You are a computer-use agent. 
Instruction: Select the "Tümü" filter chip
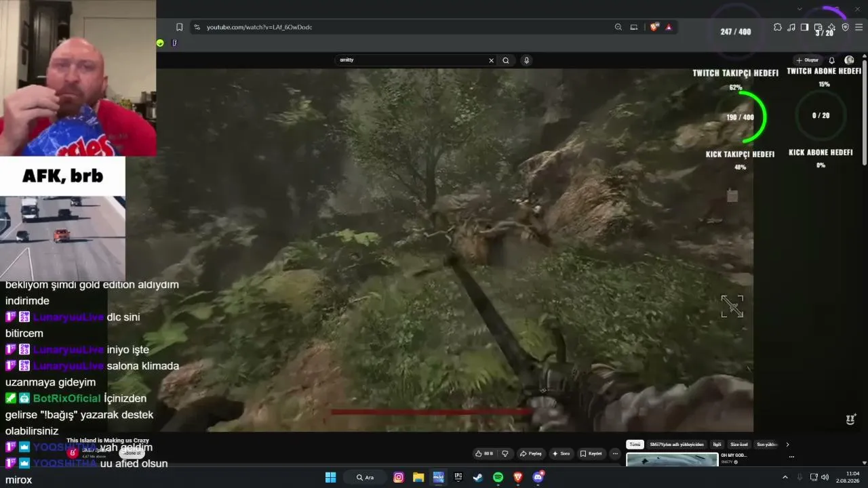[635, 445]
